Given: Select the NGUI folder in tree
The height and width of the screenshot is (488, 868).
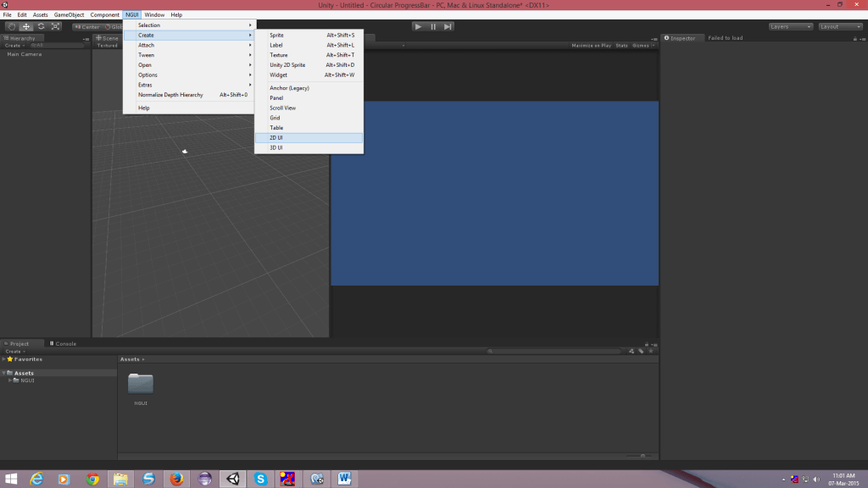Looking at the screenshot, I should (27, 380).
